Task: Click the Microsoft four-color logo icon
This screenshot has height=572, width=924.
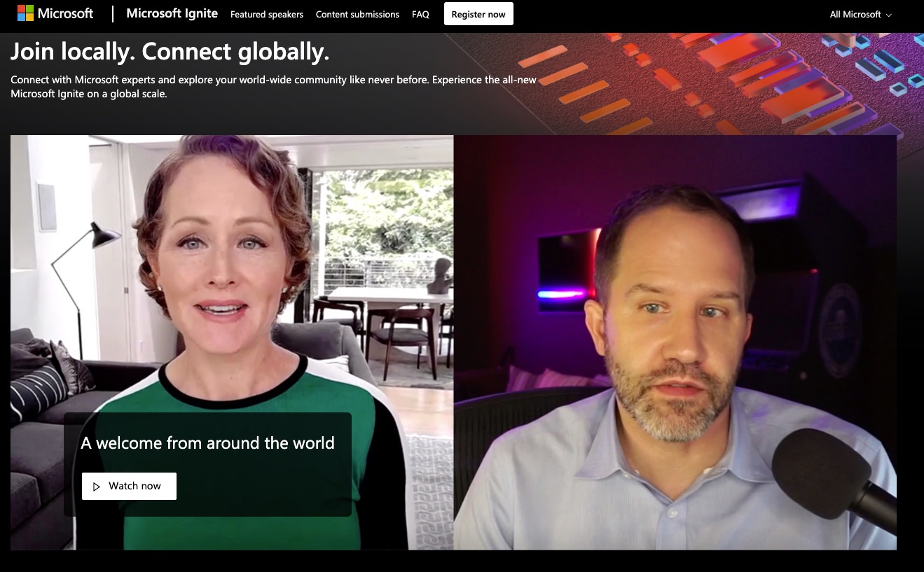Action: tap(25, 13)
